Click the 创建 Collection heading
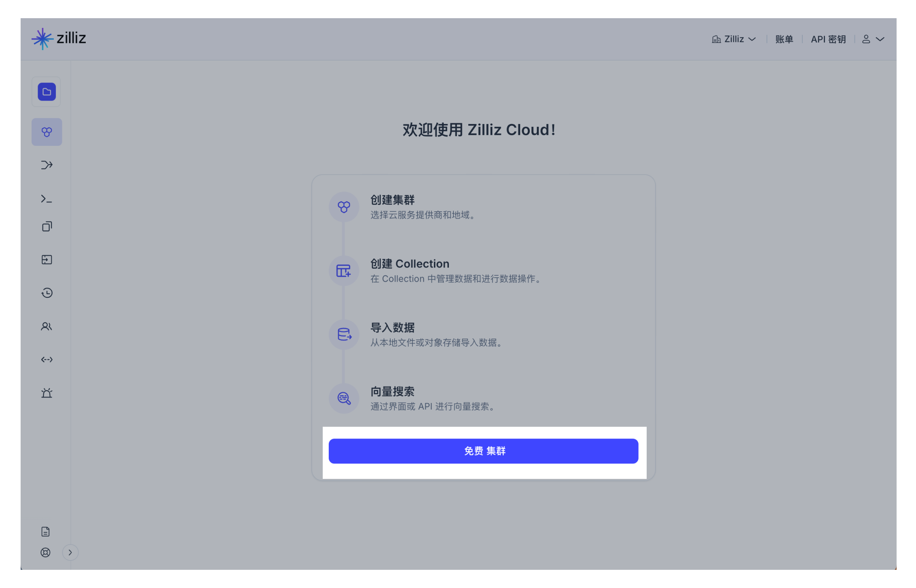Screen dimensions: 916x588 pyautogui.click(x=410, y=264)
